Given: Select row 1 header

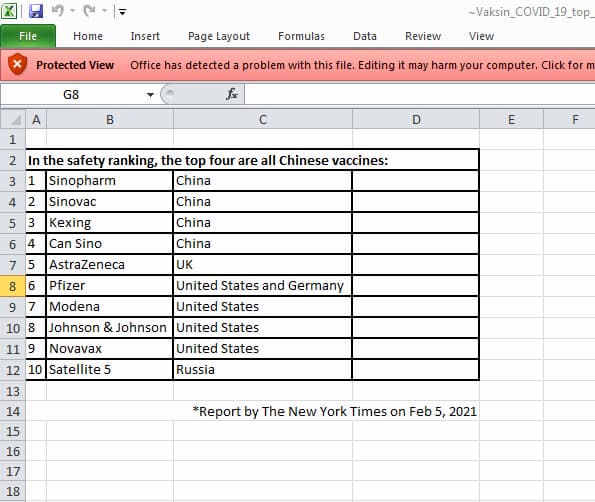Looking at the screenshot, I should tap(13, 139).
